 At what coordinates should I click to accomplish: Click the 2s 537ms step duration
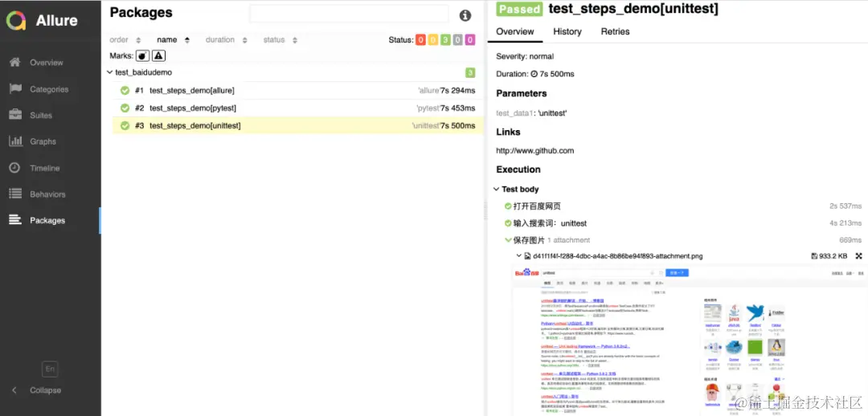tap(845, 206)
